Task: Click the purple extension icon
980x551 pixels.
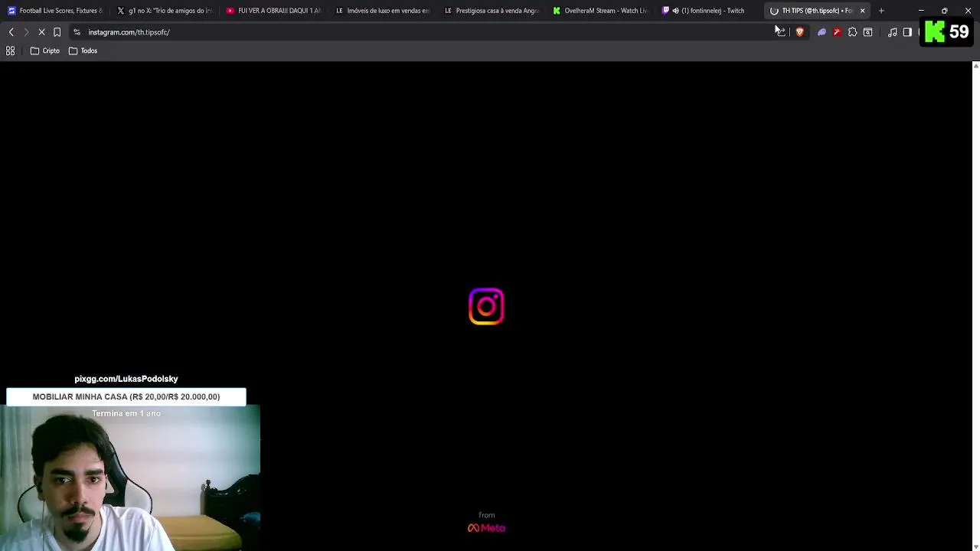Action: [822, 32]
